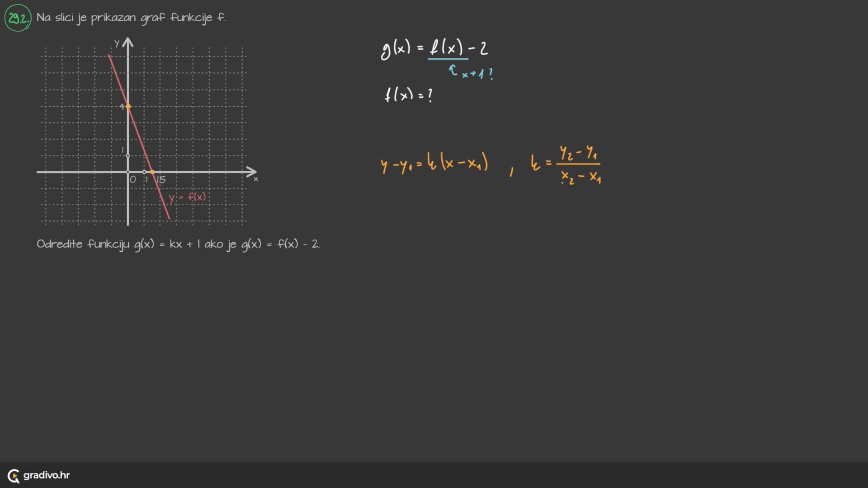The image size is (868, 488).
Task: Click the orange point at x-intercept 1.5
Action: tap(152, 172)
